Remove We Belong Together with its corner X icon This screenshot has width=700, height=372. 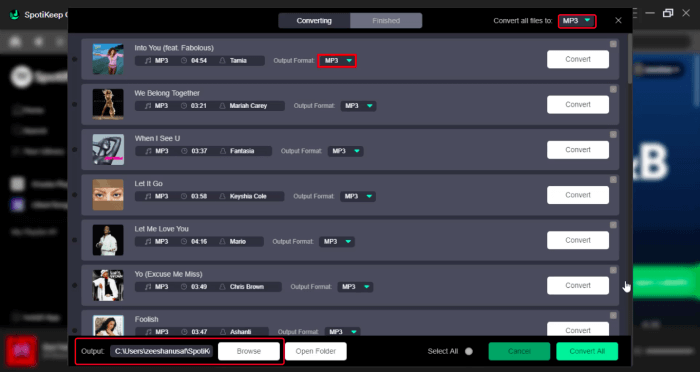(x=613, y=89)
